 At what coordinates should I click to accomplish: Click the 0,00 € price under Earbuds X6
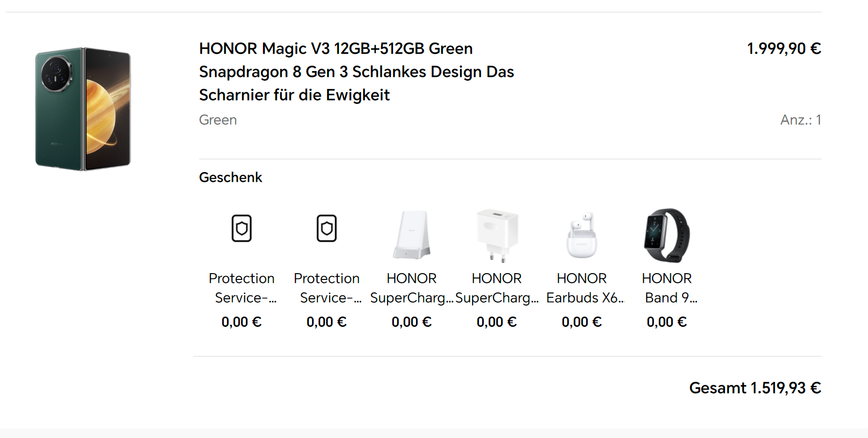[x=582, y=322]
